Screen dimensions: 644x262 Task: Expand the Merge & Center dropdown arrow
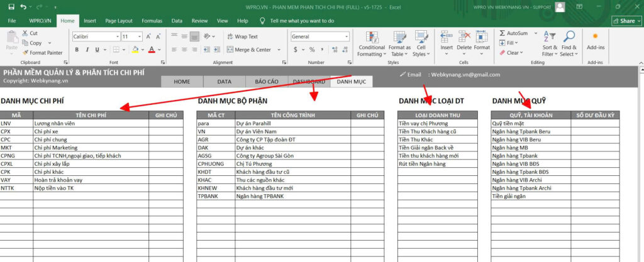click(275, 50)
